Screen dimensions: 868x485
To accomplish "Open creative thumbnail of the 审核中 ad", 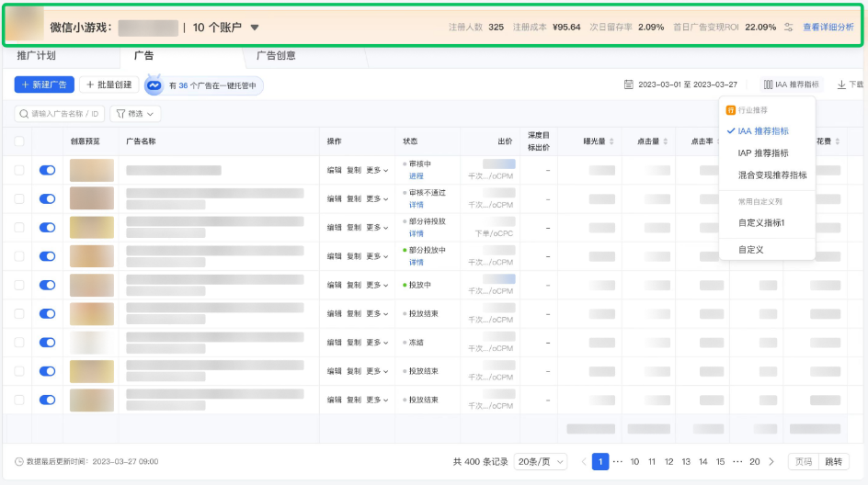I will [x=92, y=170].
